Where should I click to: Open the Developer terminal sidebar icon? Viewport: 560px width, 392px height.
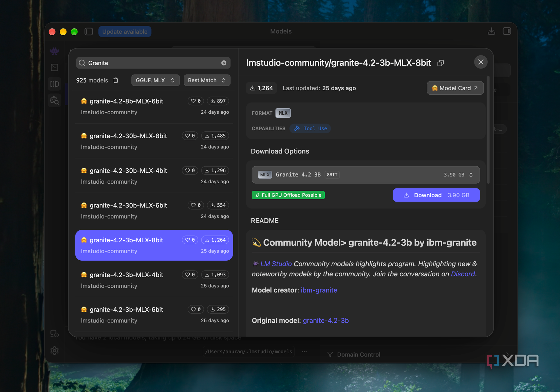pos(54,67)
